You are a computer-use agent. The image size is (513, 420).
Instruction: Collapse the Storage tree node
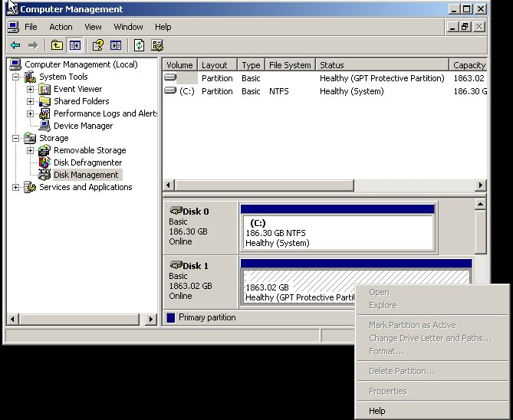[x=16, y=138]
